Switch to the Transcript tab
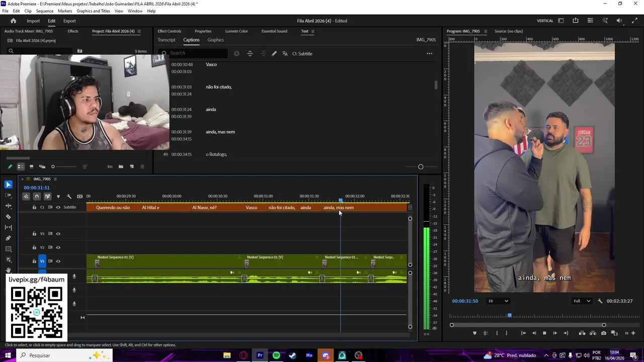 [167, 40]
